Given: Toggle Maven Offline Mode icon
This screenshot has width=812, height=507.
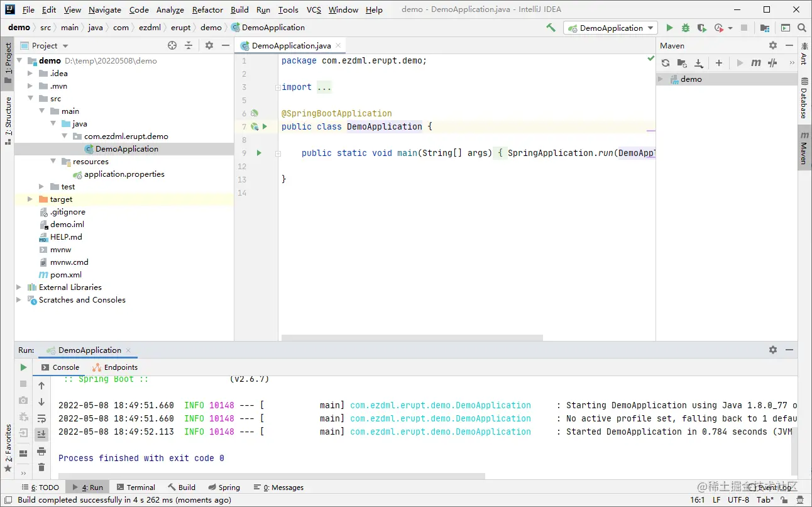Looking at the screenshot, I should pos(772,63).
